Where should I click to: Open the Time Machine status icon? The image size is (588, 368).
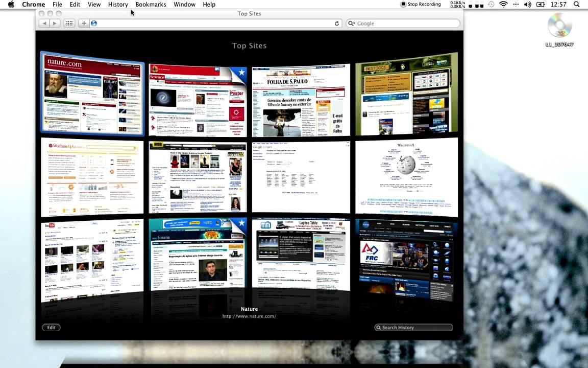(x=491, y=5)
